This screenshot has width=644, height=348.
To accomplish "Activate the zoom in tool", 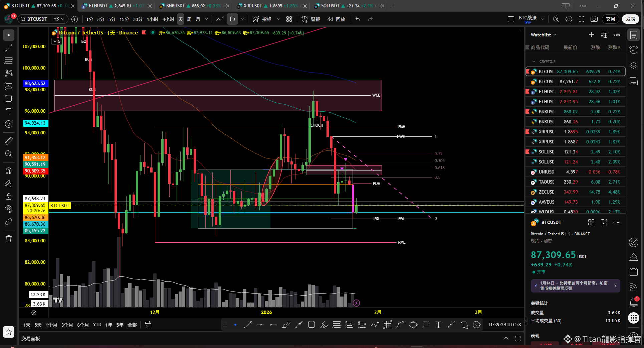I will (9, 154).
